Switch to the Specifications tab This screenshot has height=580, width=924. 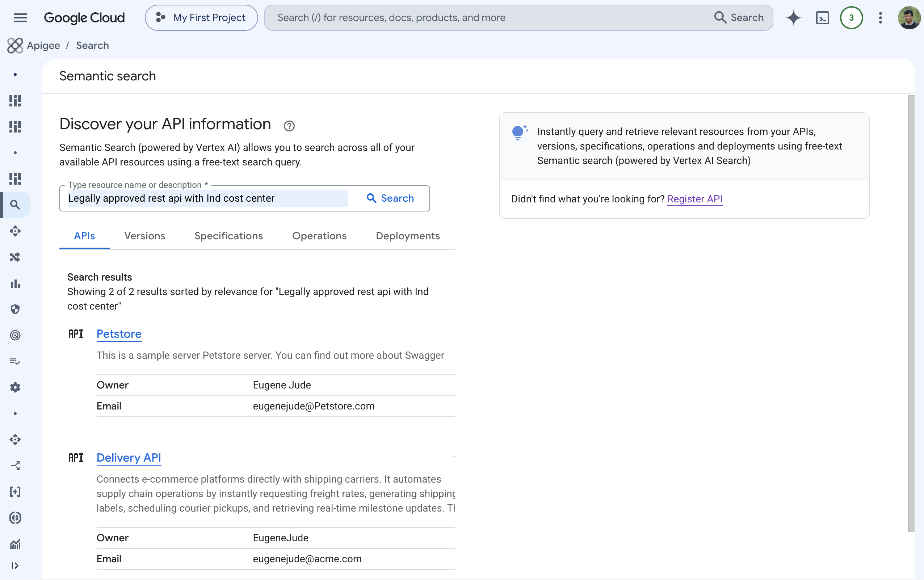pos(228,236)
